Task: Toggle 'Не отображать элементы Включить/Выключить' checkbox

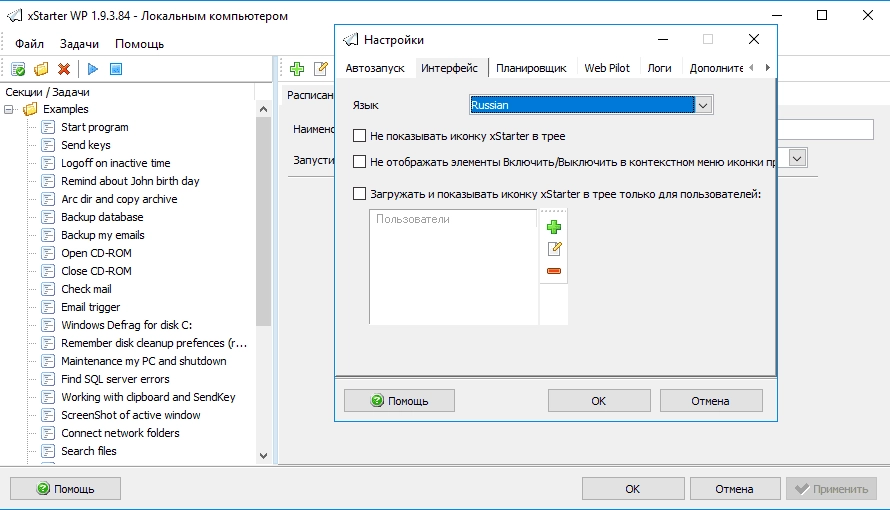Action: tap(359, 162)
